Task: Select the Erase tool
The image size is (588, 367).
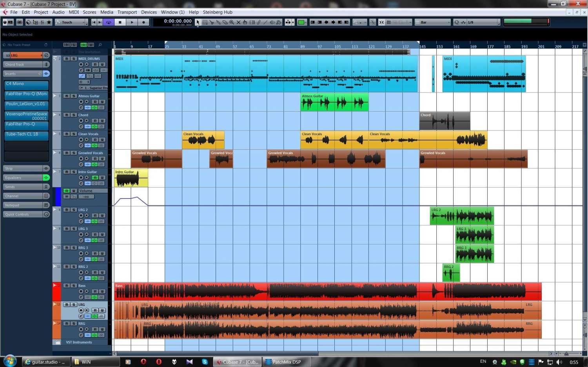Action: 225,22
